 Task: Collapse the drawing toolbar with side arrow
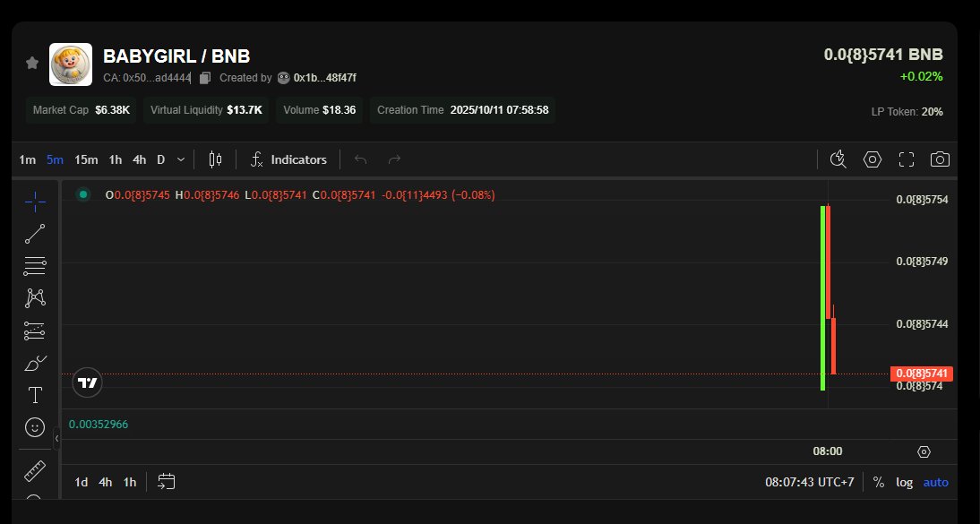coord(56,438)
